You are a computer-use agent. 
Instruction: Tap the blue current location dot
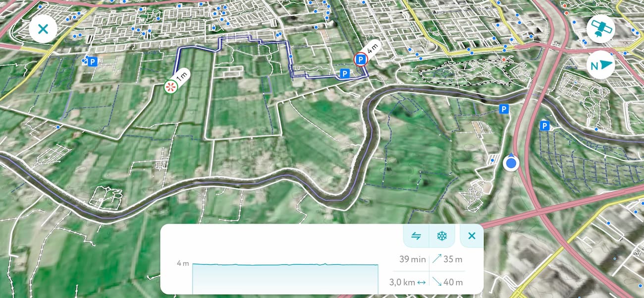[x=511, y=163]
